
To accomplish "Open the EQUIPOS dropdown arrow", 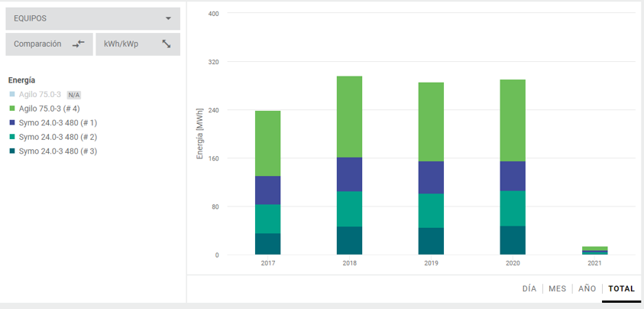I will click(168, 18).
